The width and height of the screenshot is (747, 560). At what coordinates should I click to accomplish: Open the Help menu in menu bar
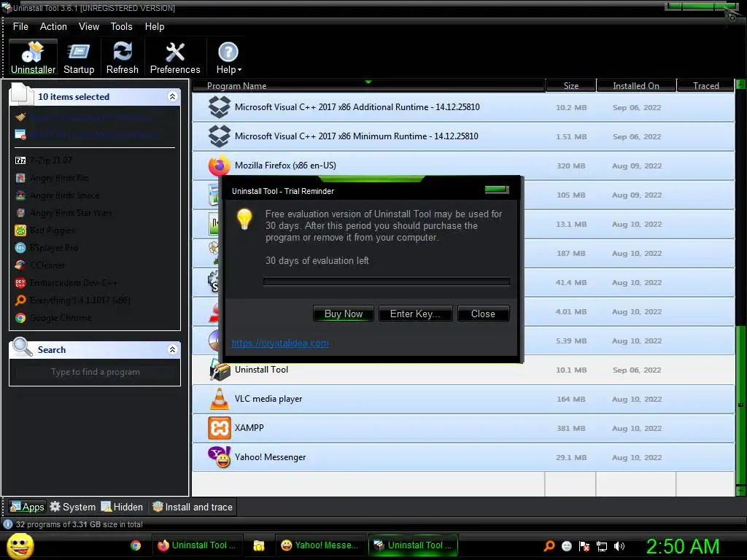pyautogui.click(x=155, y=27)
